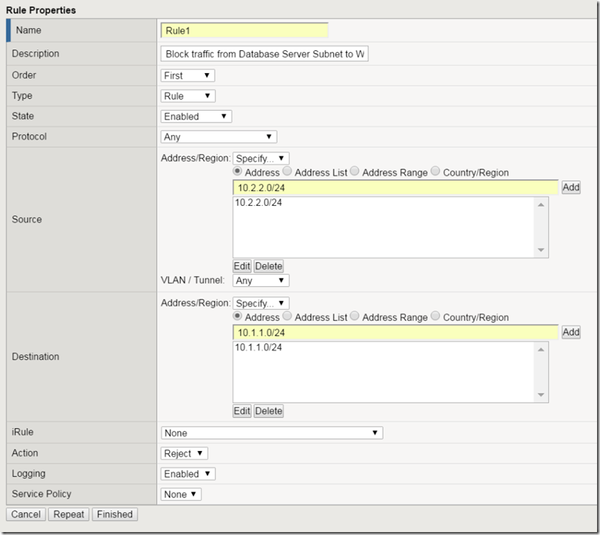Select Address List radio button under Source
The image size is (600, 535).
coord(288,173)
